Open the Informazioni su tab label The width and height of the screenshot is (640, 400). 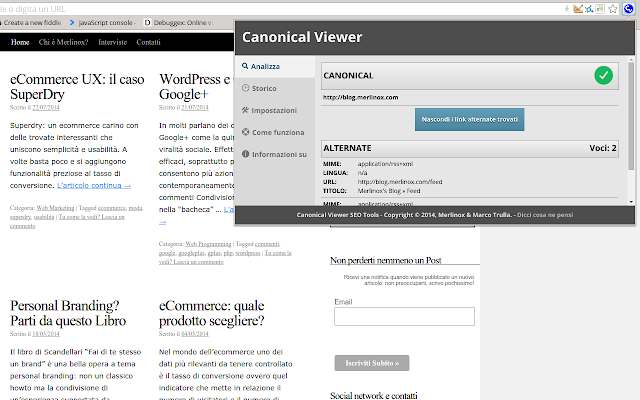pos(279,154)
